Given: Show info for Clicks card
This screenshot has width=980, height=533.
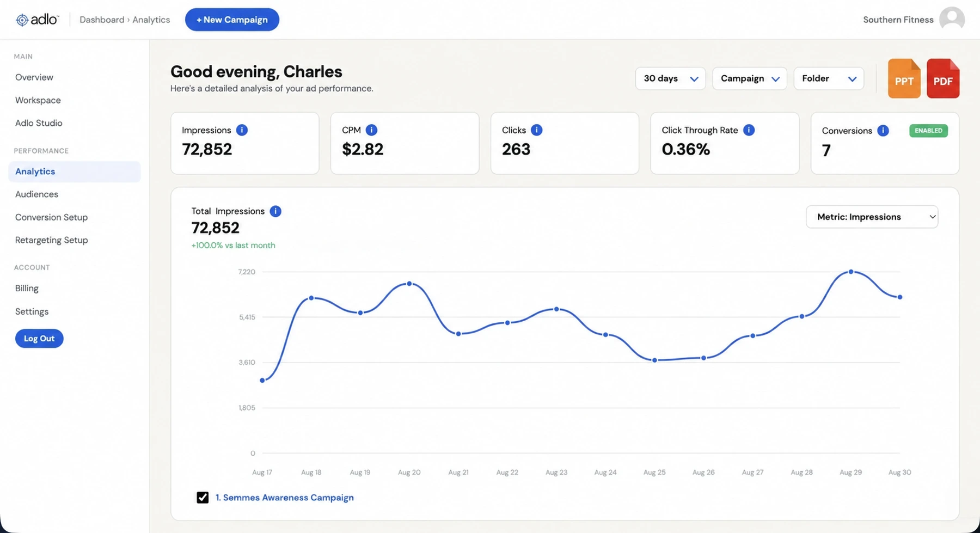Looking at the screenshot, I should [536, 130].
